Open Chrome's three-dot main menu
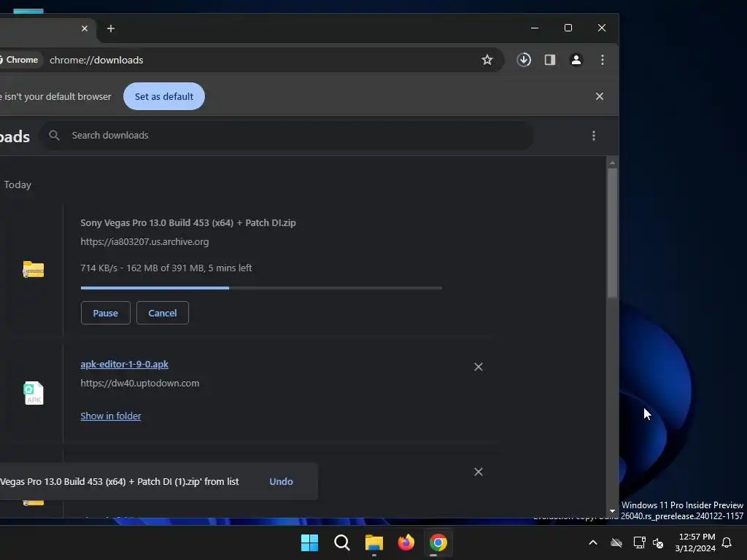 click(602, 60)
